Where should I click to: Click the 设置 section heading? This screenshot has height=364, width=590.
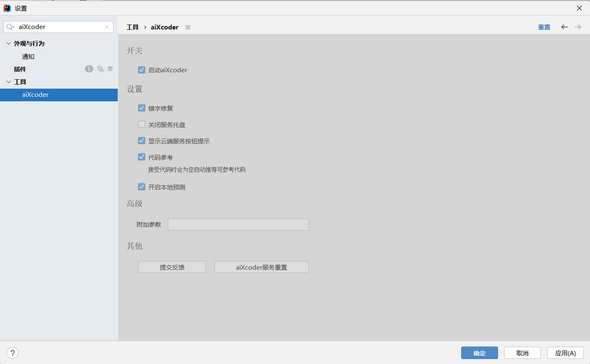(x=135, y=89)
